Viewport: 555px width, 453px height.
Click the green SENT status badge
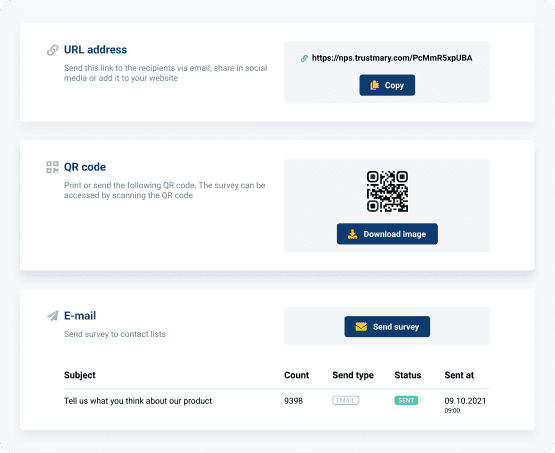tap(406, 400)
